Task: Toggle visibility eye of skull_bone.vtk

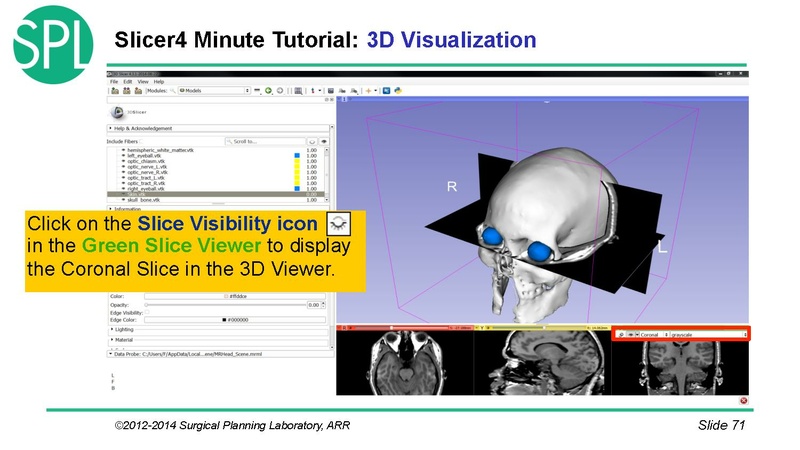Action: pyautogui.click(x=123, y=200)
